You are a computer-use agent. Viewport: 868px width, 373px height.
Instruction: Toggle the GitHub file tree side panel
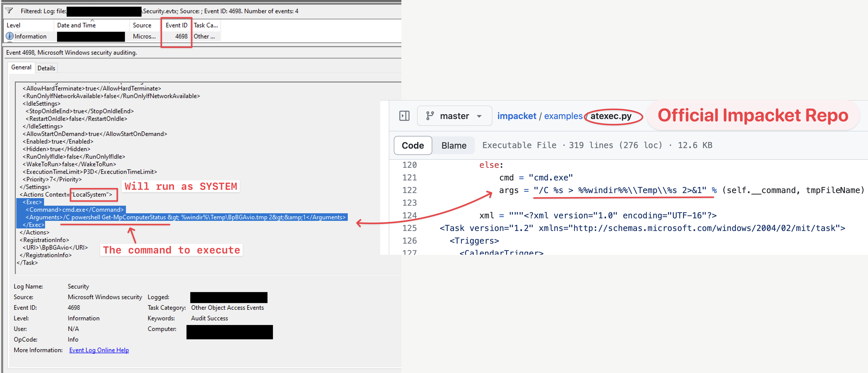(x=404, y=115)
